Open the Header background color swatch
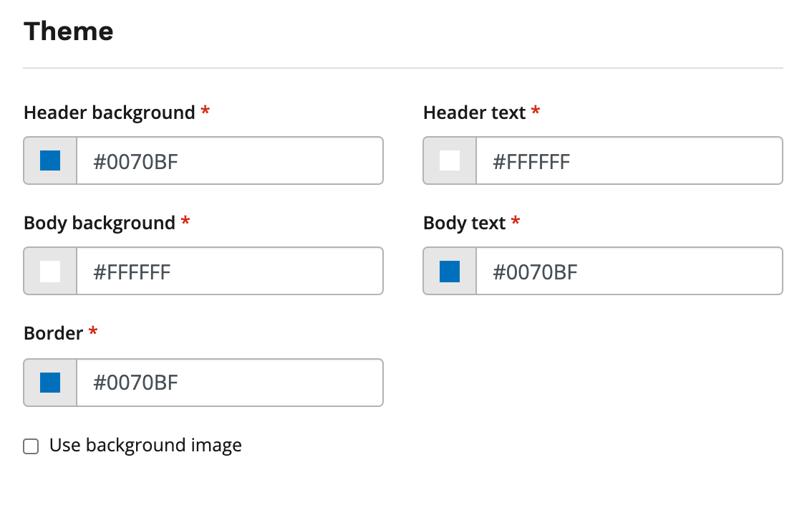The width and height of the screenshot is (812, 513). tap(50, 160)
